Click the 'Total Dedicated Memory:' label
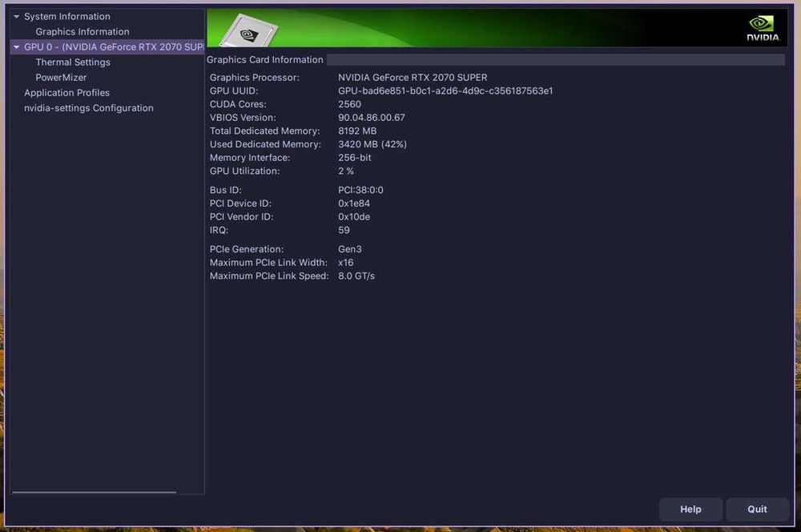 pos(264,131)
